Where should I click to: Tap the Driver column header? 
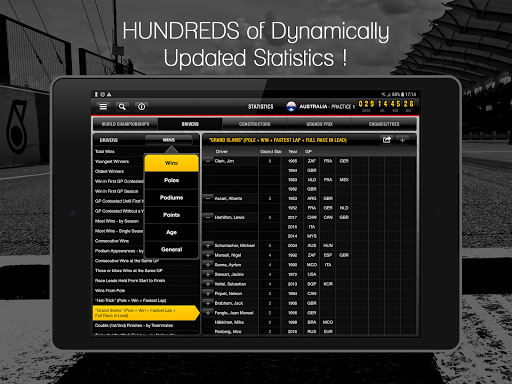[222, 152]
